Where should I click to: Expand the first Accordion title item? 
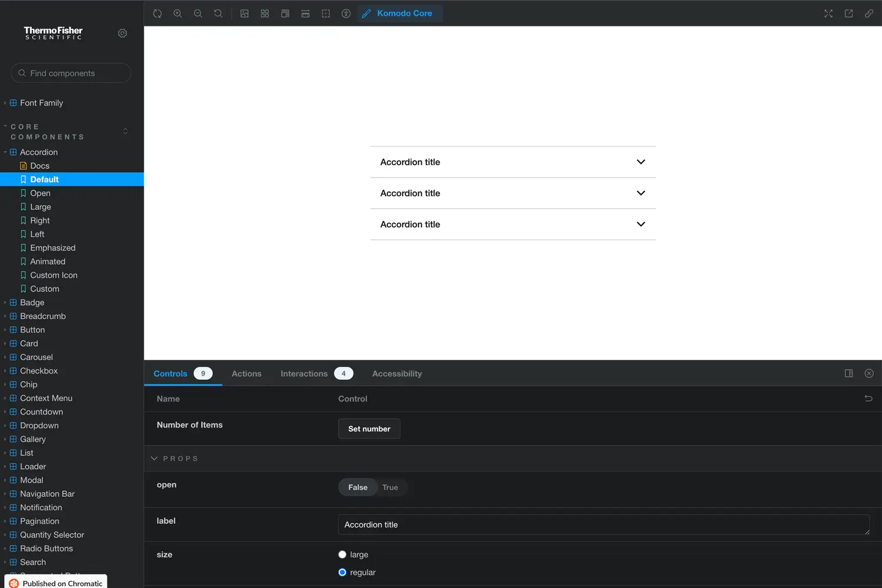513,162
